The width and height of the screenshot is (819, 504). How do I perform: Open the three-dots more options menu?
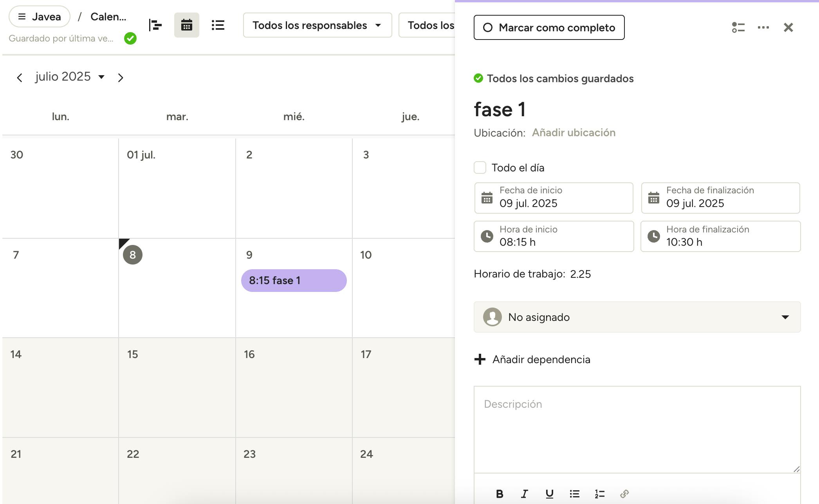coord(763,27)
